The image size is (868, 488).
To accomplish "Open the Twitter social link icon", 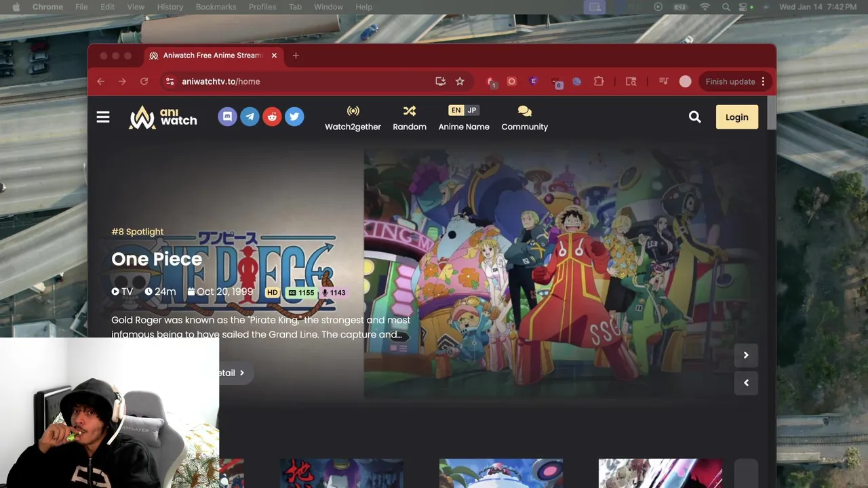I will 294,117.
